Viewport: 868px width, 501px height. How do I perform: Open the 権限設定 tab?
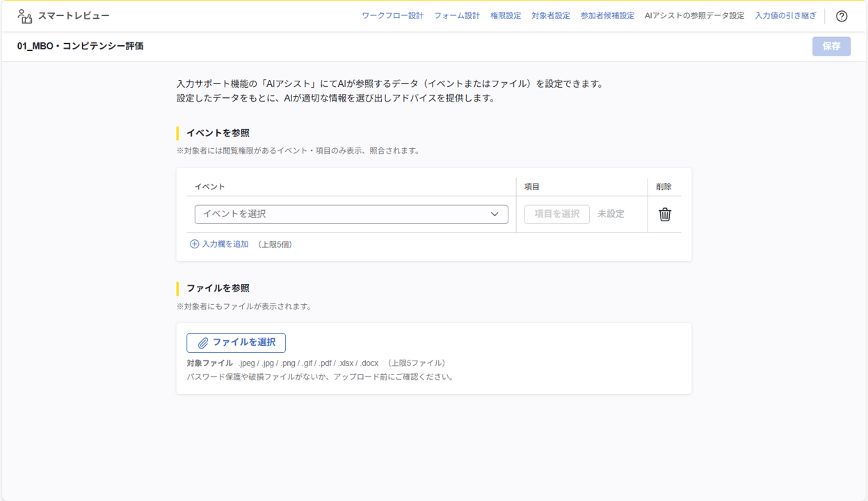point(506,15)
